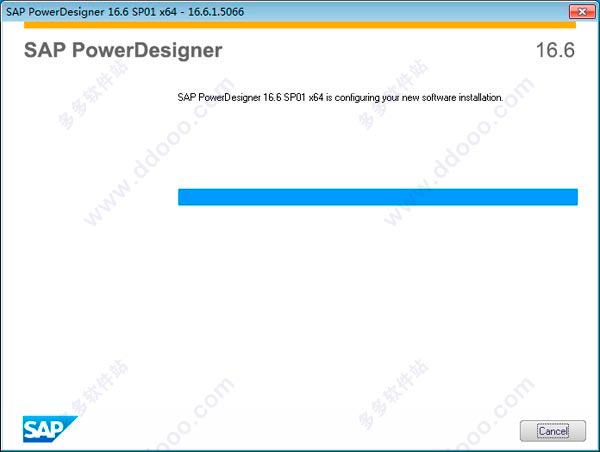Click the window title bar text
This screenshot has height=452, width=600.
pyautogui.click(x=125, y=12)
